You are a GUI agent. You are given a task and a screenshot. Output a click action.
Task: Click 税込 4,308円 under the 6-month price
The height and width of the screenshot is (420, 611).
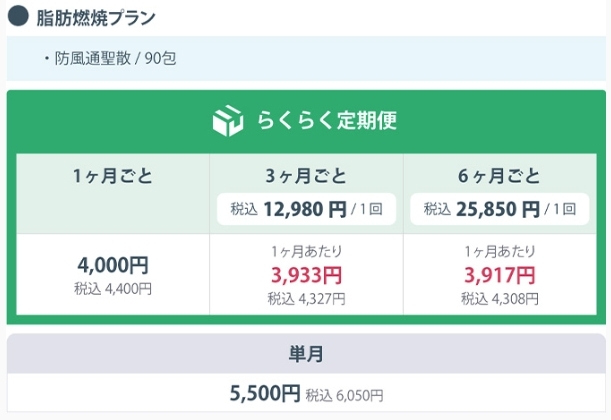(x=500, y=299)
